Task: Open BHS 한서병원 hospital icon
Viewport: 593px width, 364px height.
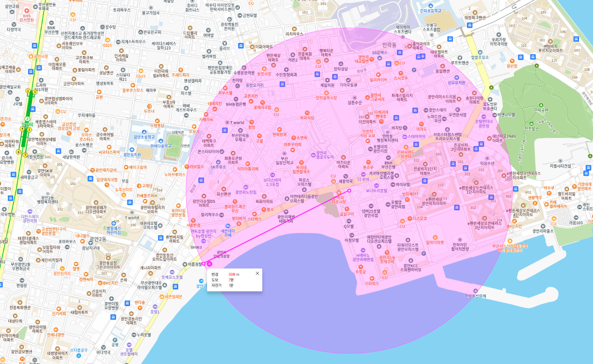Action: tap(27, 11)
